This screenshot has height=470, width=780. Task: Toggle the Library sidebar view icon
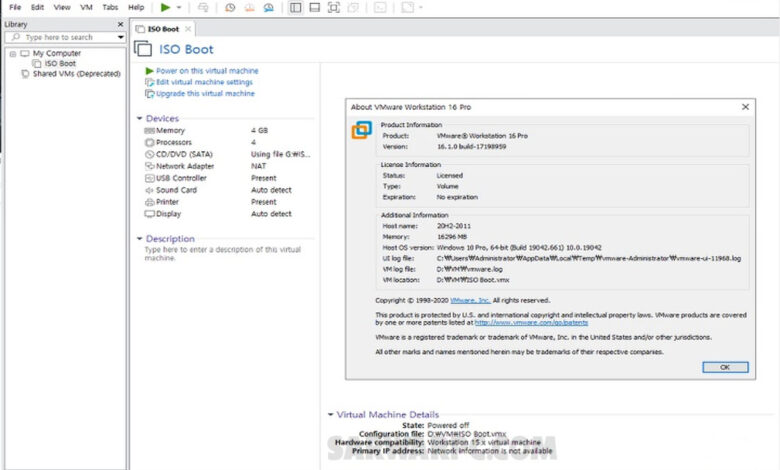click(295, 7)
